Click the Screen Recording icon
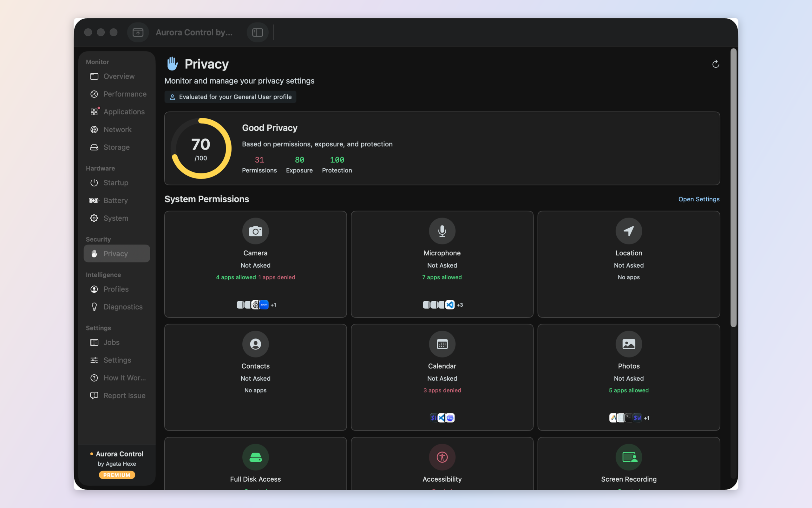Image resolution: width=812 pixels, height=508 pixels. pyautogui.click(x=628, y=457)
